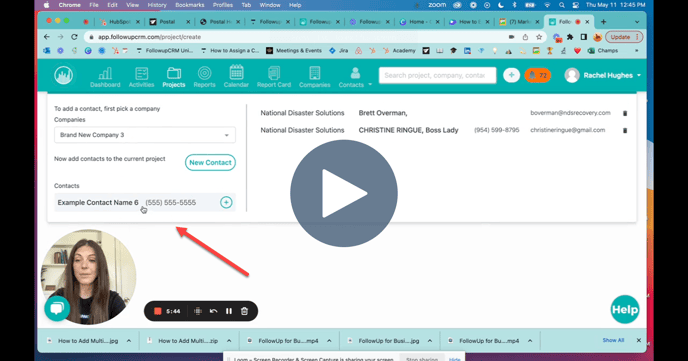
Task: Open the notifications bell showing 72
Action: [x=538, y=75]
